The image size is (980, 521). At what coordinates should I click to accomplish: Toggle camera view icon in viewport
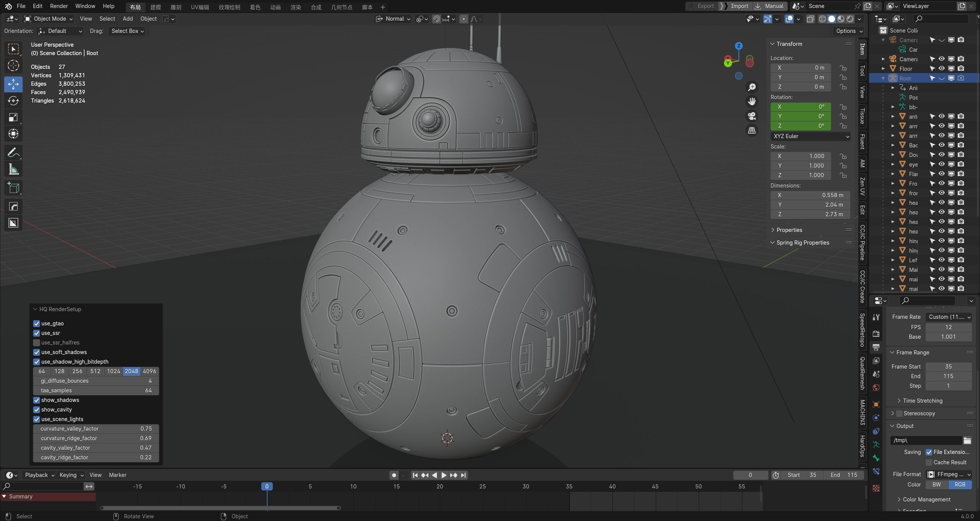pos(752,116)
